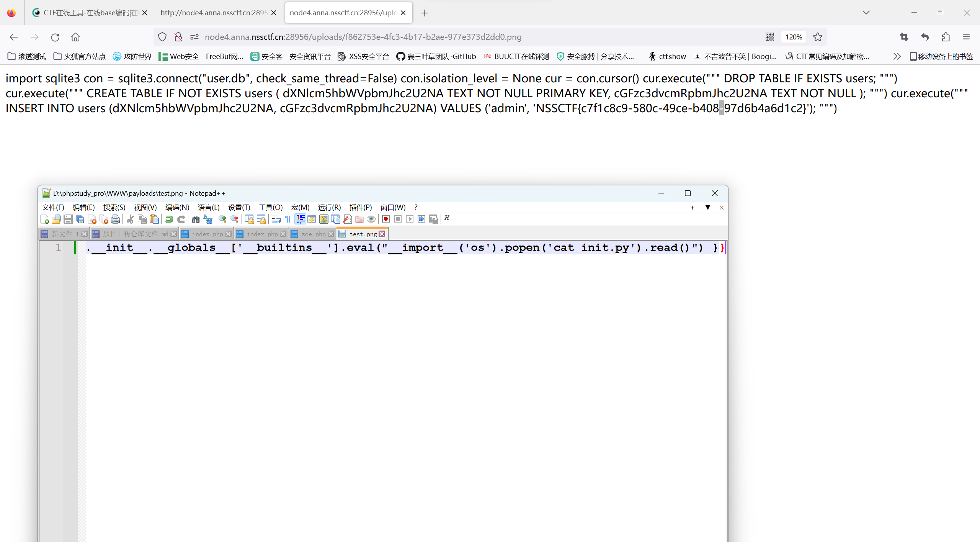The height and width of the screenshot is (542, 980).
Task: Bookmark this page with star icon
Action: pos(818,37)
